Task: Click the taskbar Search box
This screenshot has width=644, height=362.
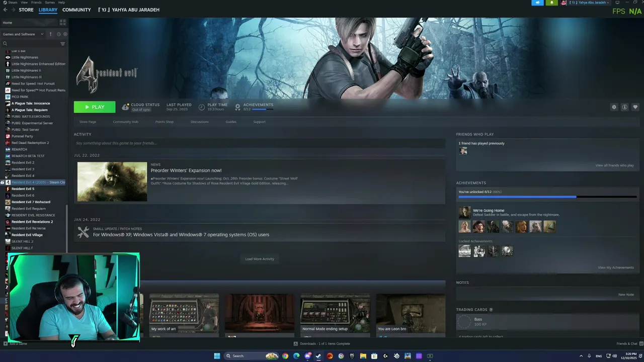Action: tap(252, 356)
